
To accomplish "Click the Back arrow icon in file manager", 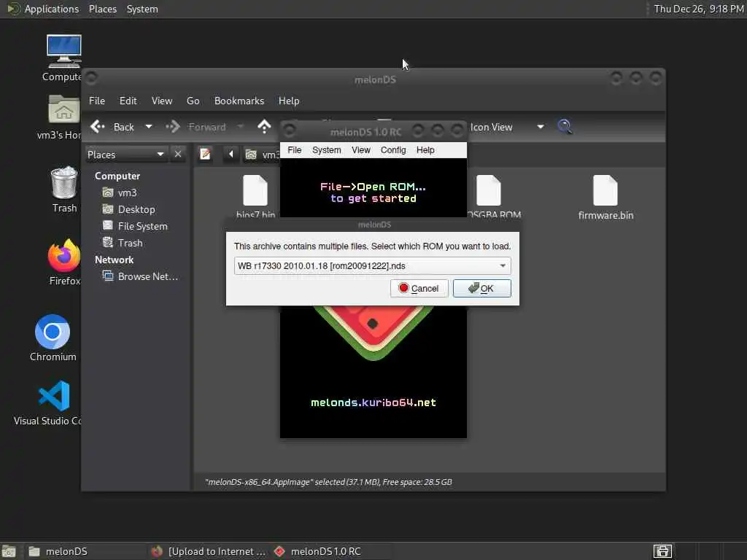I will [98, 127].
